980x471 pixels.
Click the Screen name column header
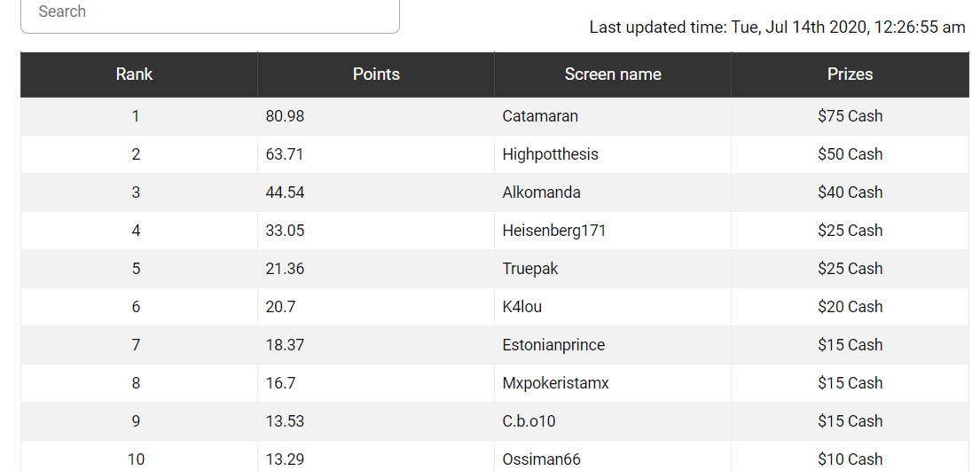pyautogui.click(x=613, y=75)
